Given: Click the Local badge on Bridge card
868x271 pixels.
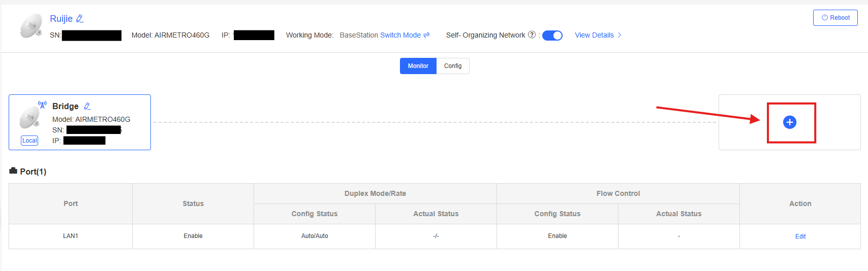Looking at the screenshot, I should 29,141.
